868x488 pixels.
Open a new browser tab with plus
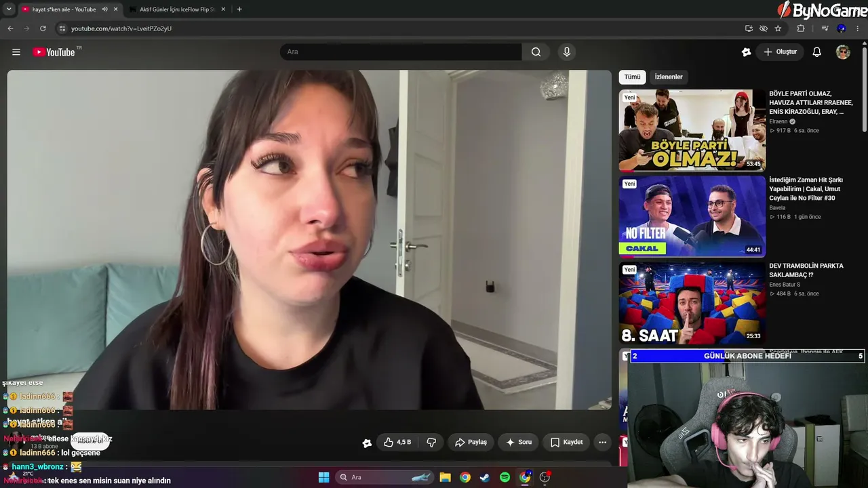tap(239, 9)
